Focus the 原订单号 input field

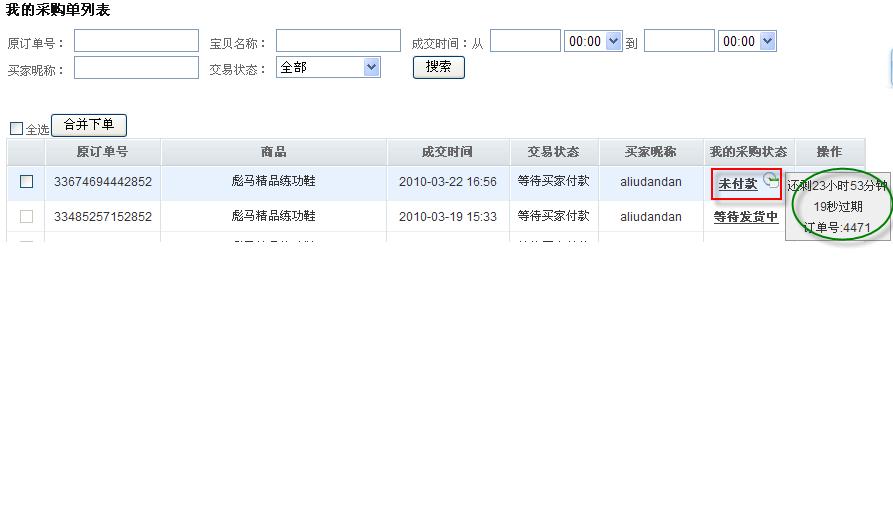[x=136, y=41]
